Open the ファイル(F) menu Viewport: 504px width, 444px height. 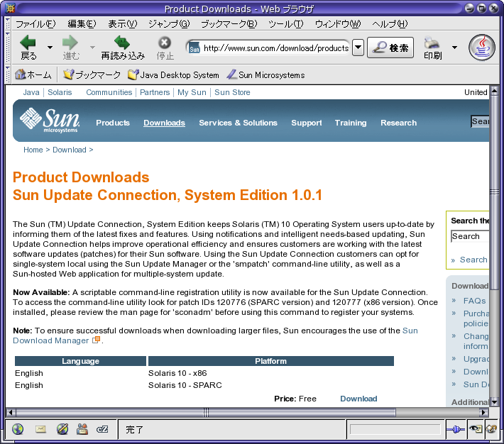pyautogui.click(x=35, y=24)
